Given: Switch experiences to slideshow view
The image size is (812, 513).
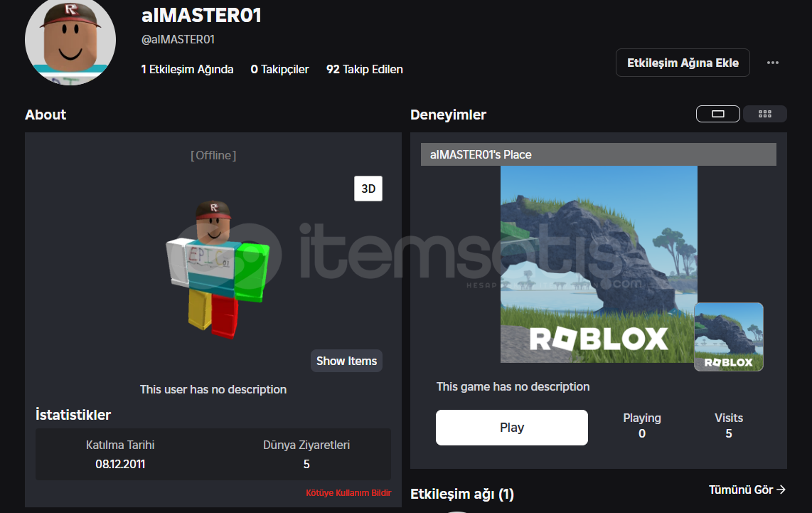Looking at the screenshot, I should point(717,114).
